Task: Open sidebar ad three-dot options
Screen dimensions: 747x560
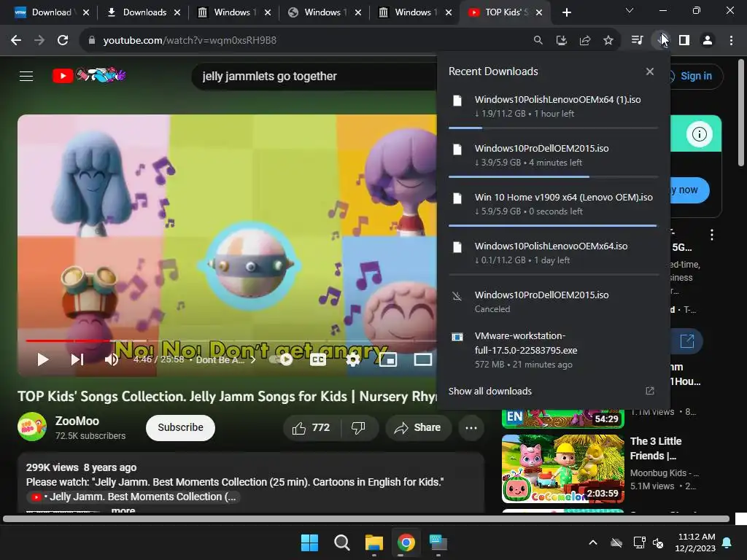Action: tap(712, 234)
